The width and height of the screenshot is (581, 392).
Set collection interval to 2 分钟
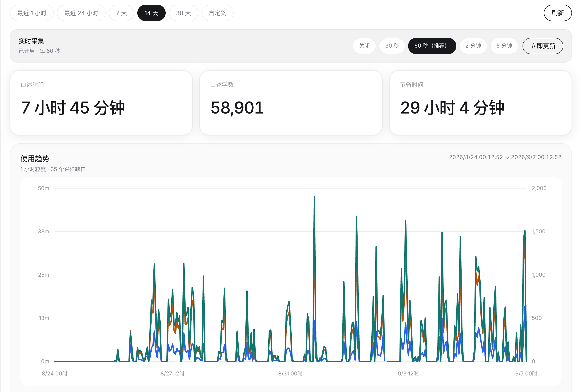[473, 46]
